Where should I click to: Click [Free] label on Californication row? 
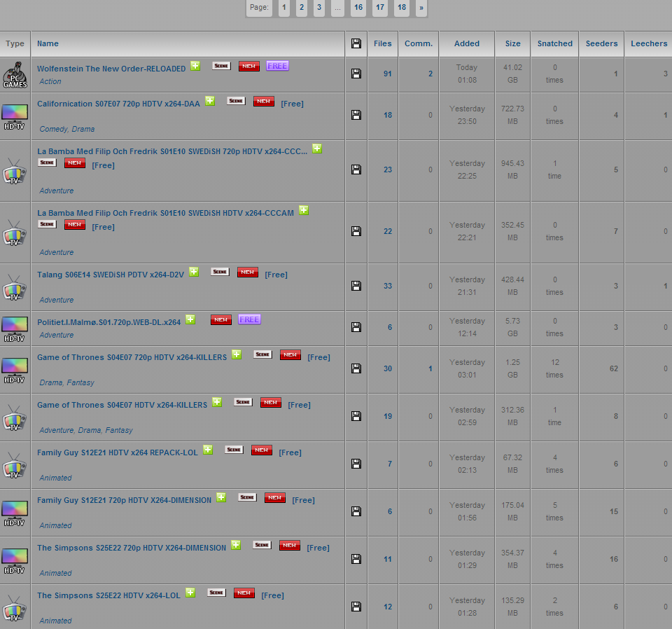coord(293,104)
